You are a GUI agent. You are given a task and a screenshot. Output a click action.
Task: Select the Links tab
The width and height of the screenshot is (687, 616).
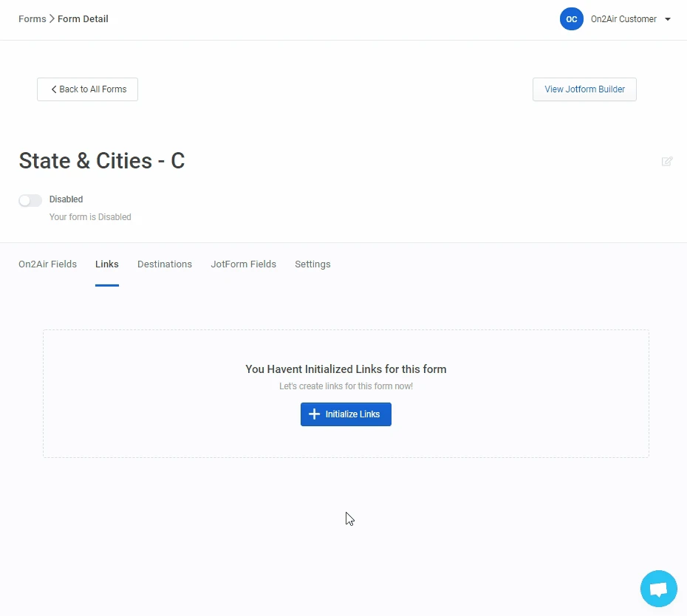point(107,264)
